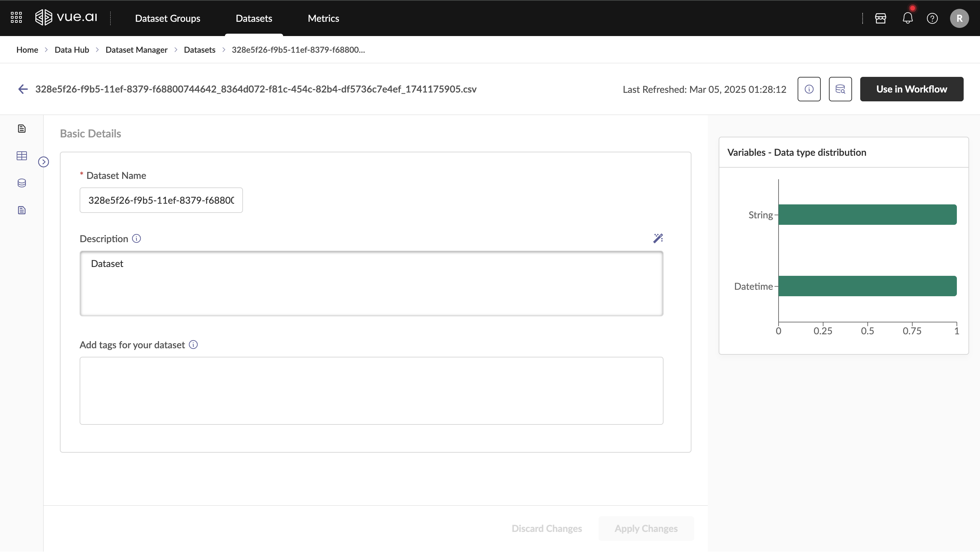Expand the sidebar with arrow toggle
Screen dimensions: 980x553
[43, 162]
